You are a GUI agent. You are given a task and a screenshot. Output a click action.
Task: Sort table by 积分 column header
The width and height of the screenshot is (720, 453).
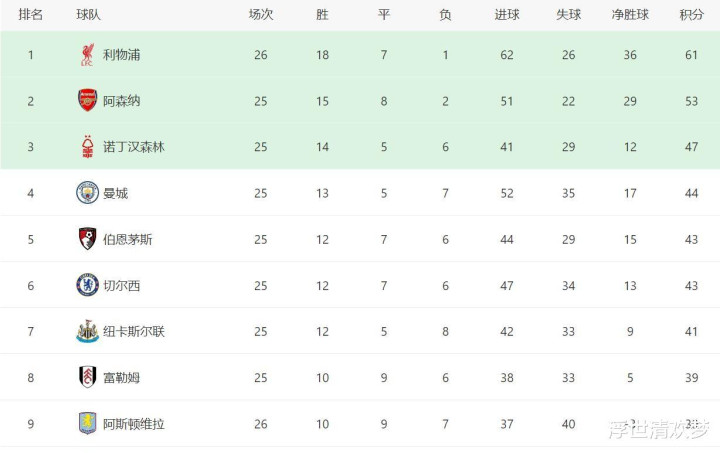[x=691, y=15]
